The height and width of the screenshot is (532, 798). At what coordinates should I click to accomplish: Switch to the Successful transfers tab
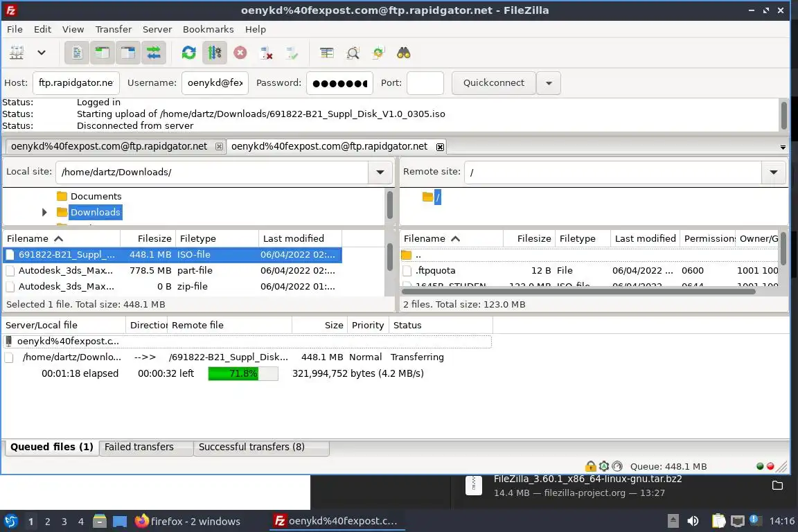coord(262,447)
